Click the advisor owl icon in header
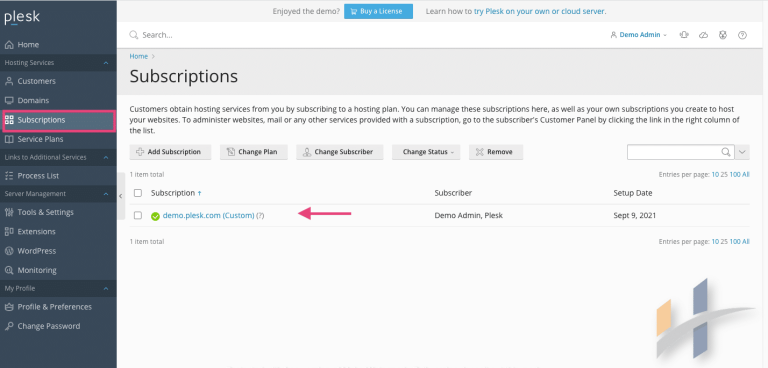The image size is (768, 368). (x=722, y=35)
